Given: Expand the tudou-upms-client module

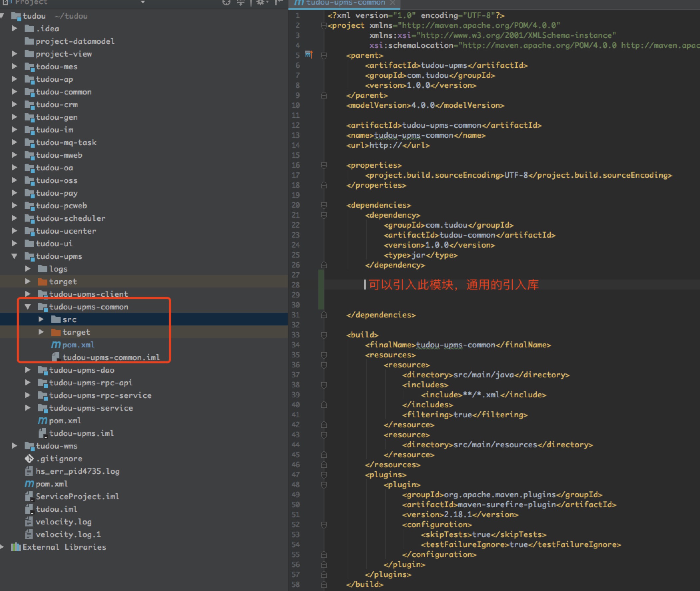Looking at the screenshot, I should (x=28, y=294).
